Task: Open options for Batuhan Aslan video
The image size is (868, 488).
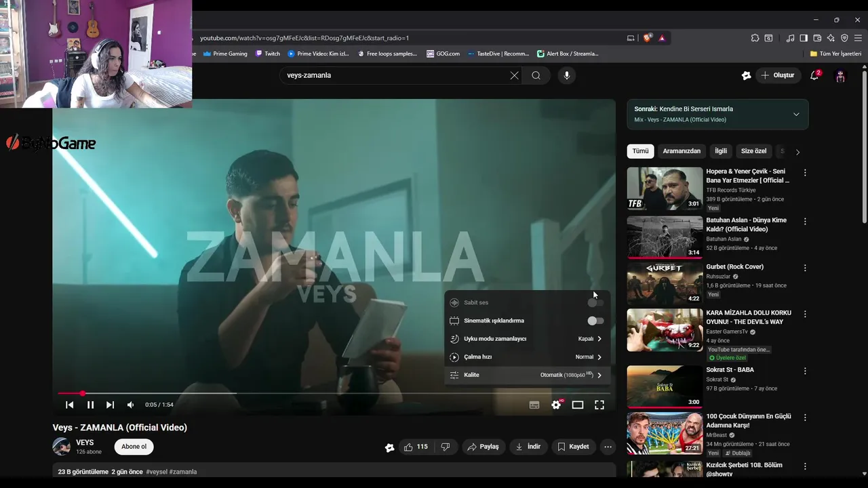Action: pyautogui.click(x=805, y=222)
